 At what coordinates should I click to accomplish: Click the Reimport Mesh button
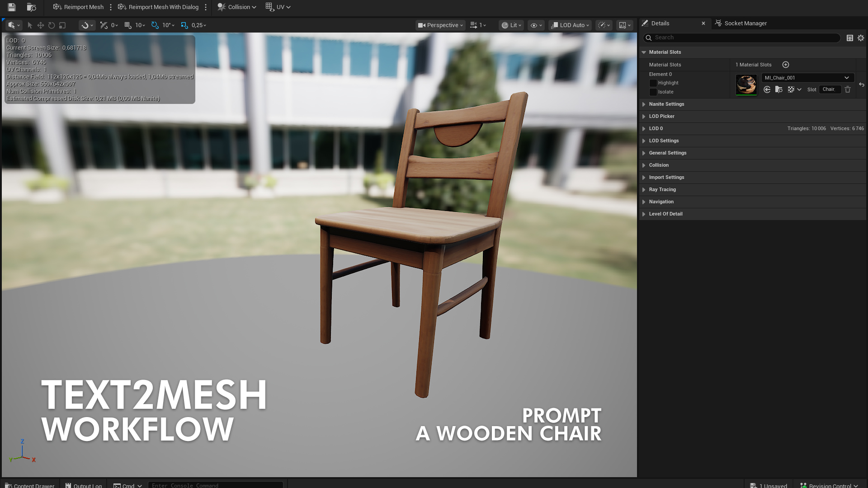coord(78,7)
